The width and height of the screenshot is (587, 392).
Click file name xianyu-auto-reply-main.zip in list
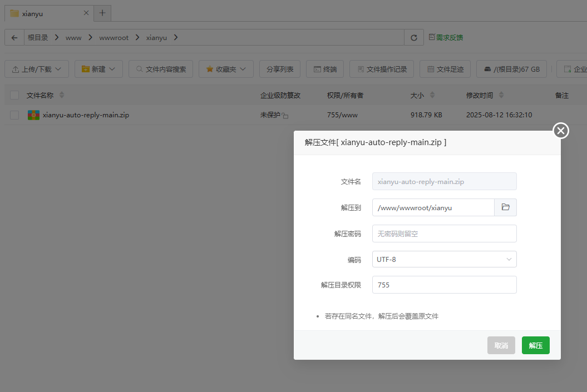[x=86, y=115]
